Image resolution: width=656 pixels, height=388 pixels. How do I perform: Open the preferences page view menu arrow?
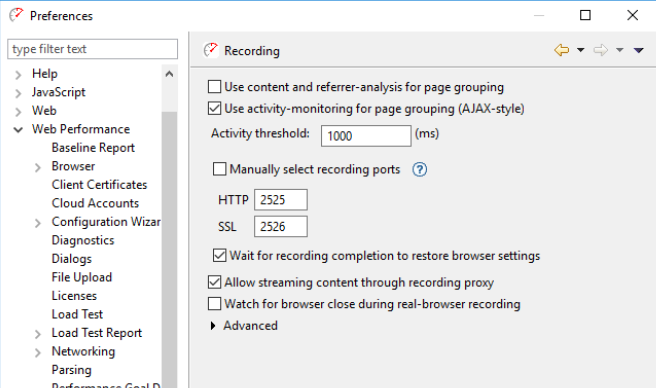(x=638, y=50)
